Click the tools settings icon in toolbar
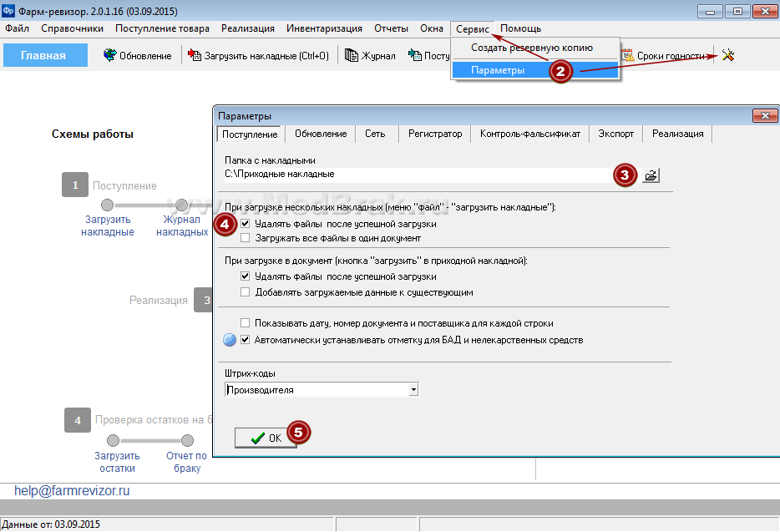The height and width of the screenshot is (532, 780). point(728,55)
